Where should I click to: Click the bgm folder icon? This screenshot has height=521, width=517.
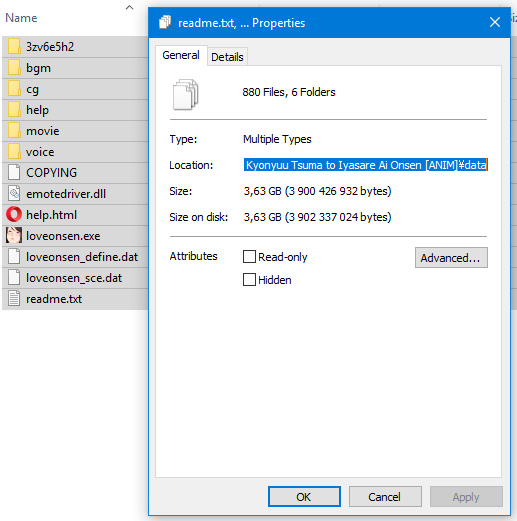(x=14, y=67)
